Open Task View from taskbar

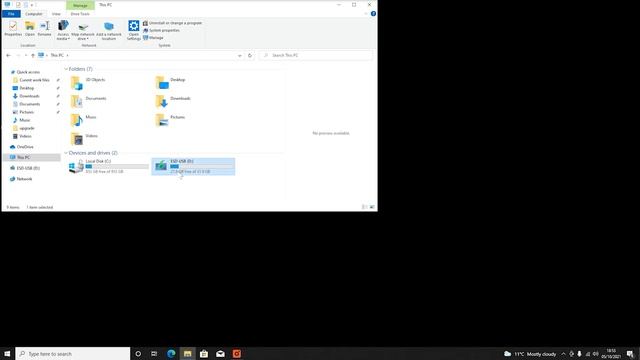pyautogui.click(x=154, y=353)
